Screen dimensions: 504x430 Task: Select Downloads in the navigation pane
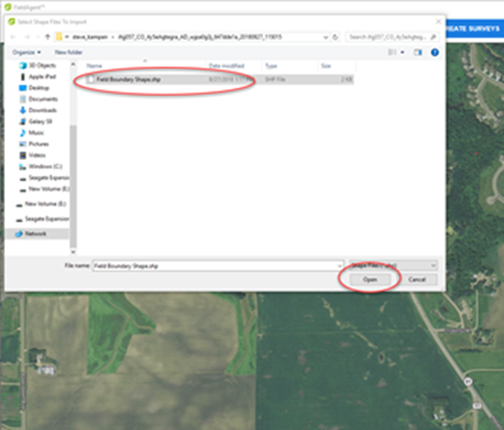click(41, 110)
